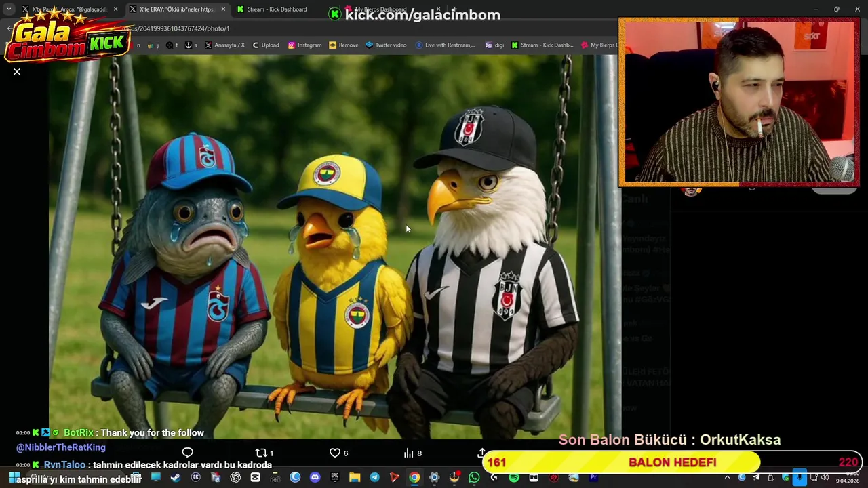Open Adobe Premiere Pro from the taskbar
The width and height of the screenshot is (868, 488).
click(593, 477)
